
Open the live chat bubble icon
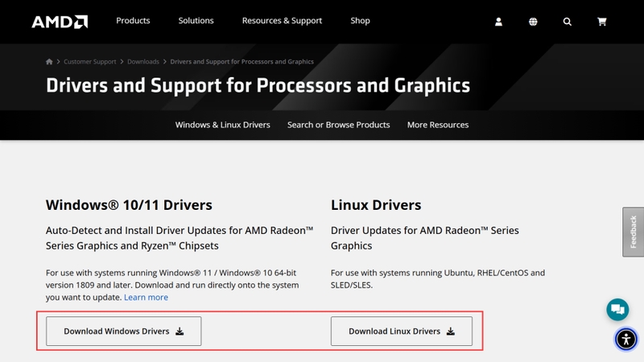tap(617, 309)
